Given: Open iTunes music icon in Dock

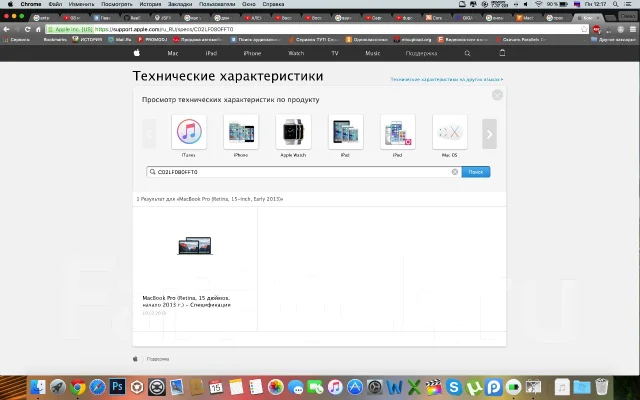Looking at the screenshot, I should pos(335,387).
